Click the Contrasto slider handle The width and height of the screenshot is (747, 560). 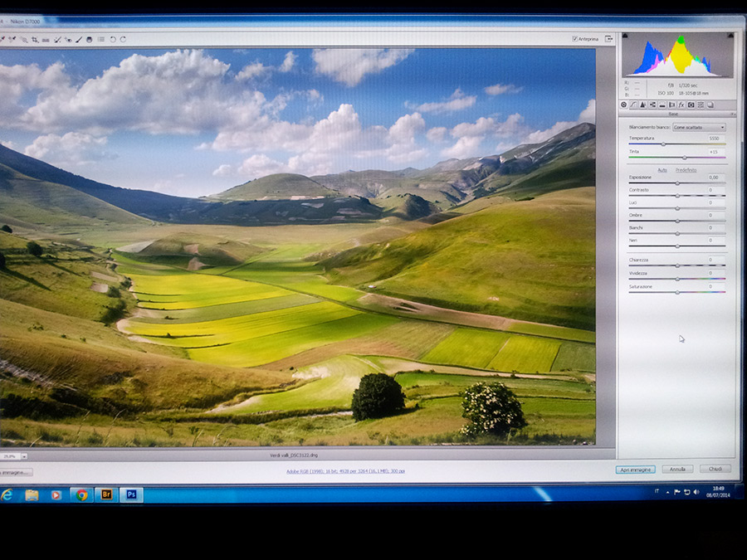(x=677, y=196)
